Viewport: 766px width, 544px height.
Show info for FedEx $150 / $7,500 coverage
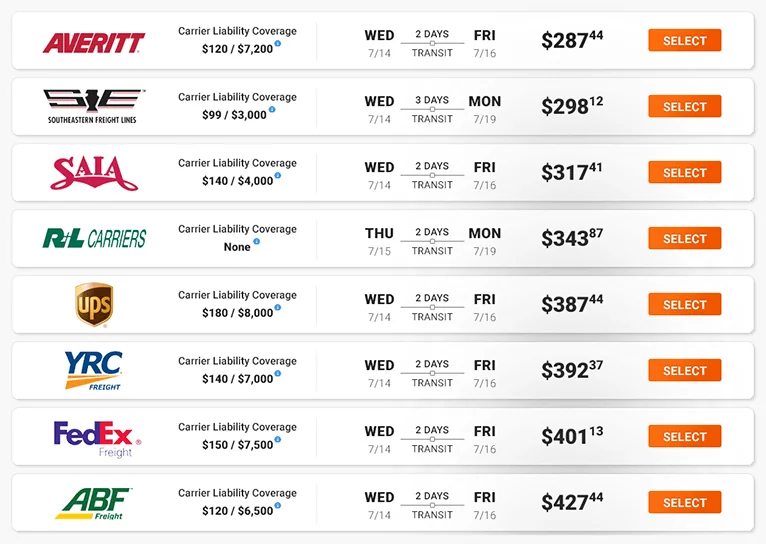[x=277, y=440]
